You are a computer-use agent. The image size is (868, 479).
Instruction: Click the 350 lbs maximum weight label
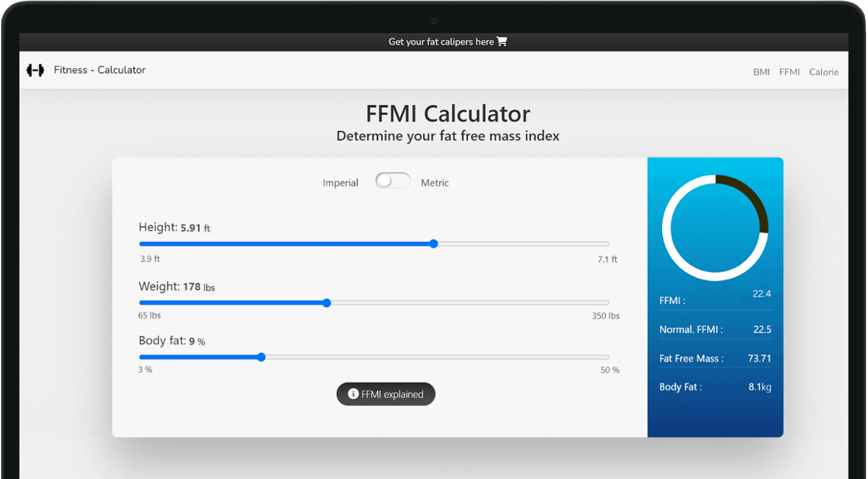tap(606, 316)
